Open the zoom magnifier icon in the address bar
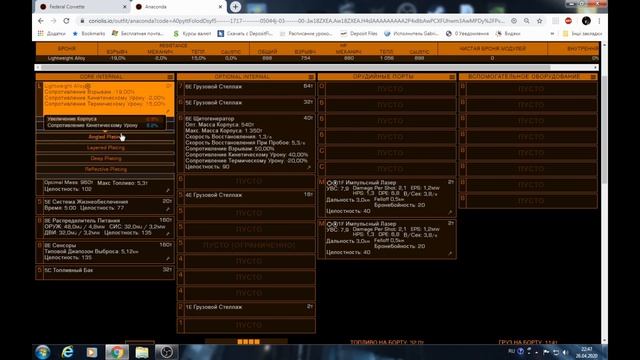640x360 pixels. tap(527, 20)
